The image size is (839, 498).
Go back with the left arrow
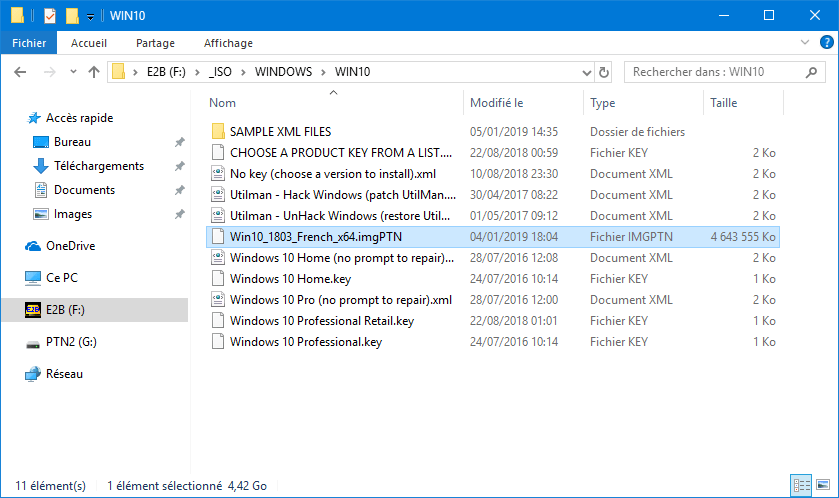[20, 72]
